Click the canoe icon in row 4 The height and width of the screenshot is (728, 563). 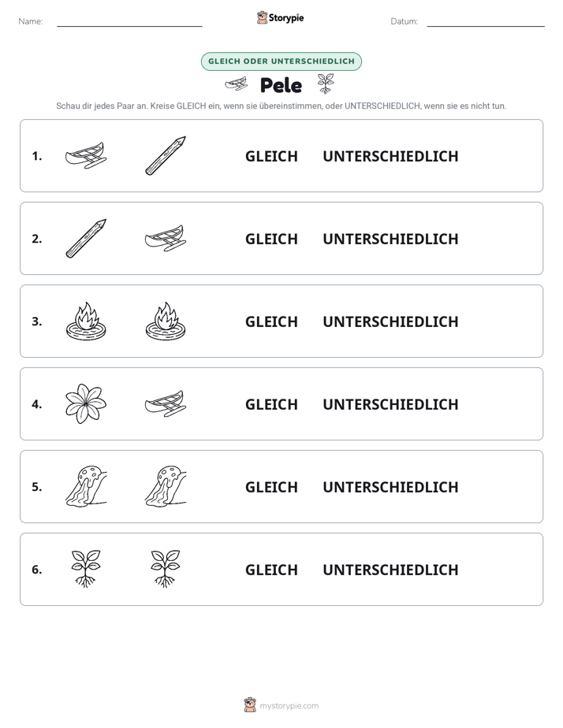click(x=166, y=404)
